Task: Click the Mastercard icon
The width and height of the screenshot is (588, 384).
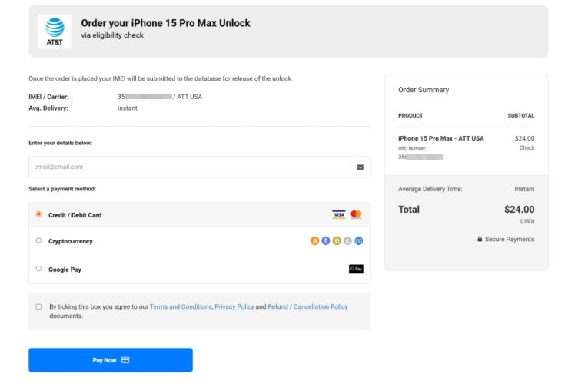Action: click(356, 214)
